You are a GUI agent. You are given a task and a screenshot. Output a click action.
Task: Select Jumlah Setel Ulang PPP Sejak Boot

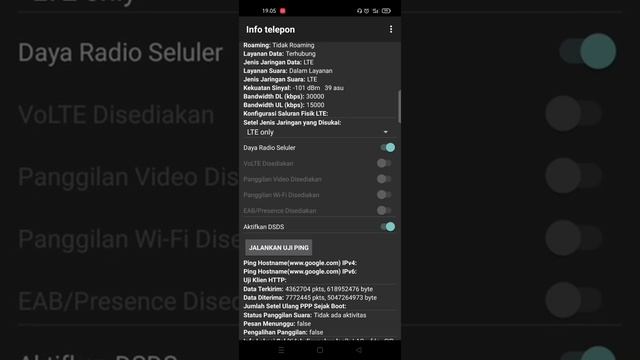pos(295,306)
